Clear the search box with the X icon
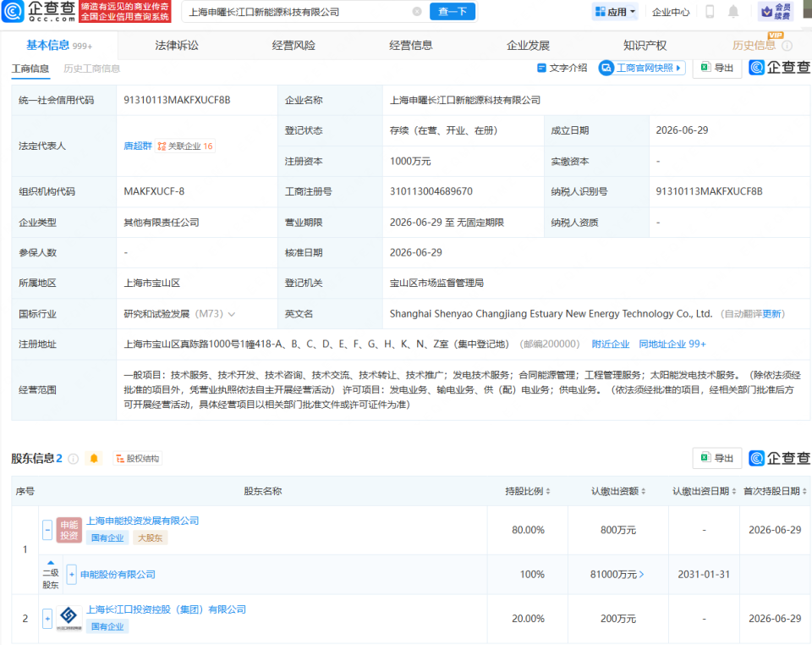The image size is (812, 645). pos(417,11)
